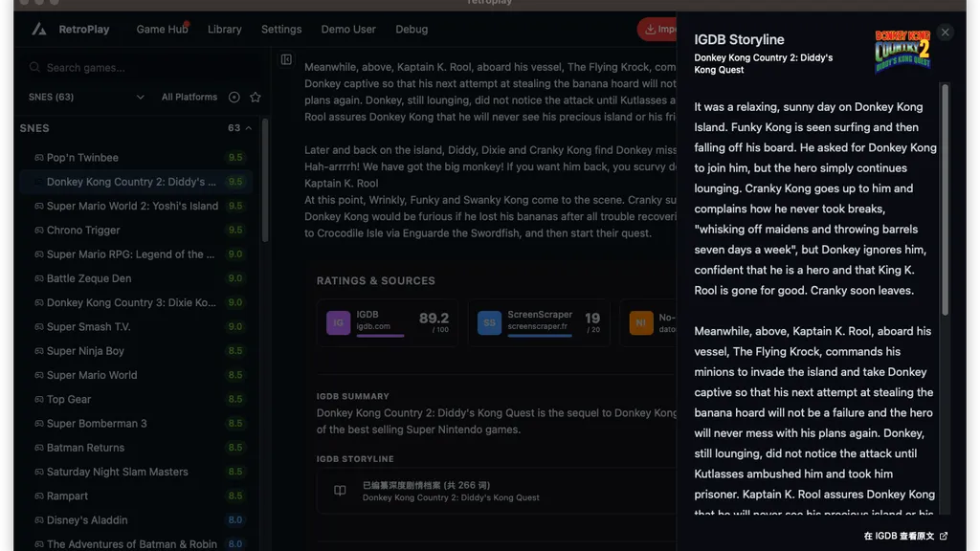Toggle the sidebar collapse panel icon
Image resolution: width=980 pixels, height=551 pixels.
285,59
